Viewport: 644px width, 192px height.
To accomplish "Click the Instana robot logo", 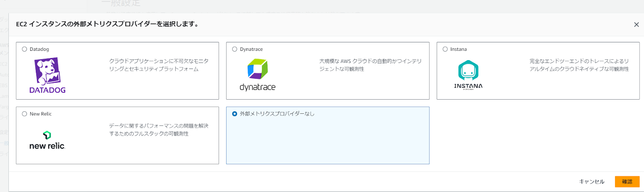I will [x=468, y=75].
